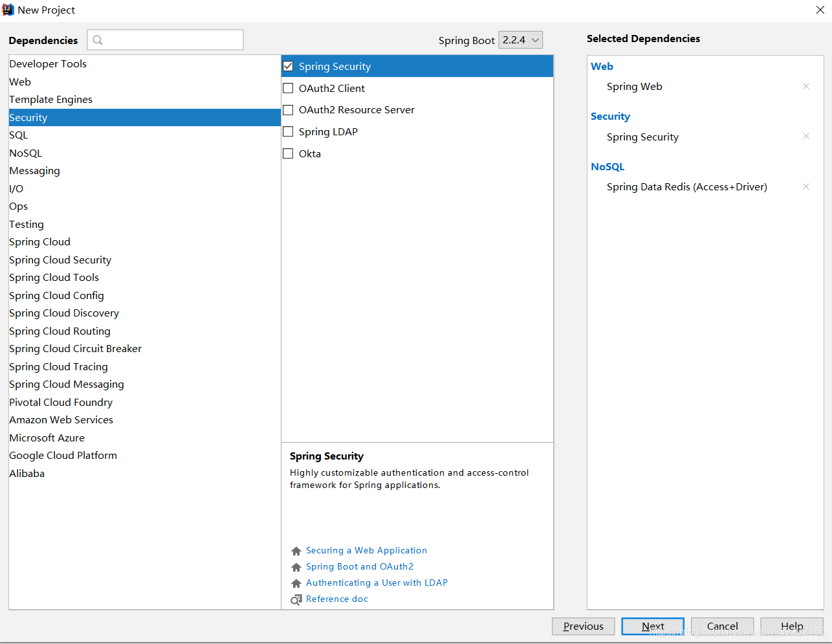Select the Testing category

coord(144,224)
